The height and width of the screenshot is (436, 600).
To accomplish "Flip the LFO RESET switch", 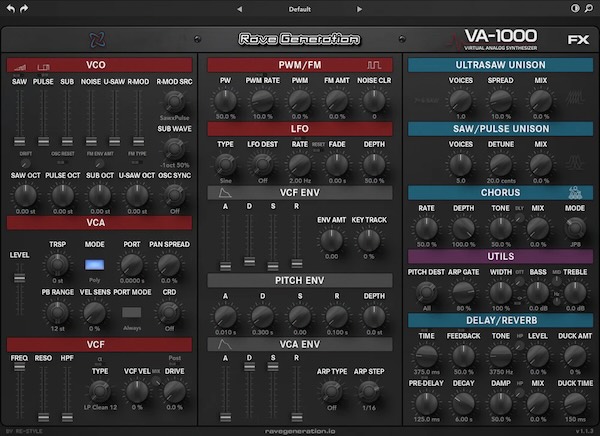I will (x=318, y=150).
